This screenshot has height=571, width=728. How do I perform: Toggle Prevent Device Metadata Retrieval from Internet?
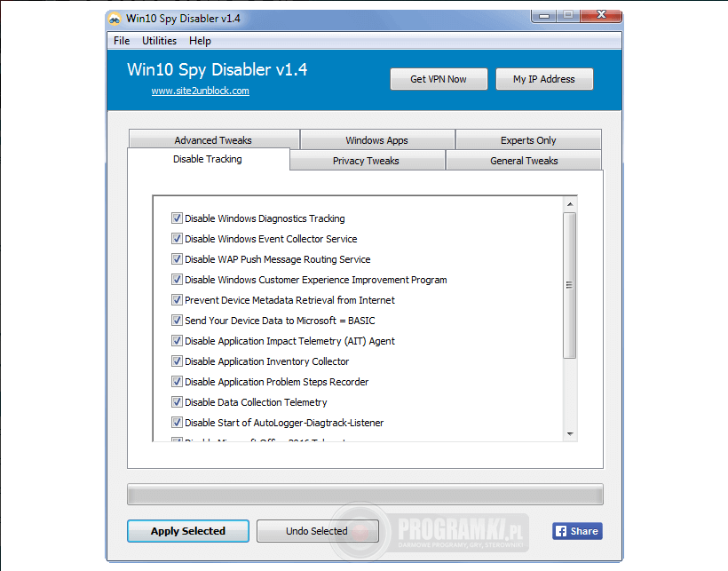point(177,300)
